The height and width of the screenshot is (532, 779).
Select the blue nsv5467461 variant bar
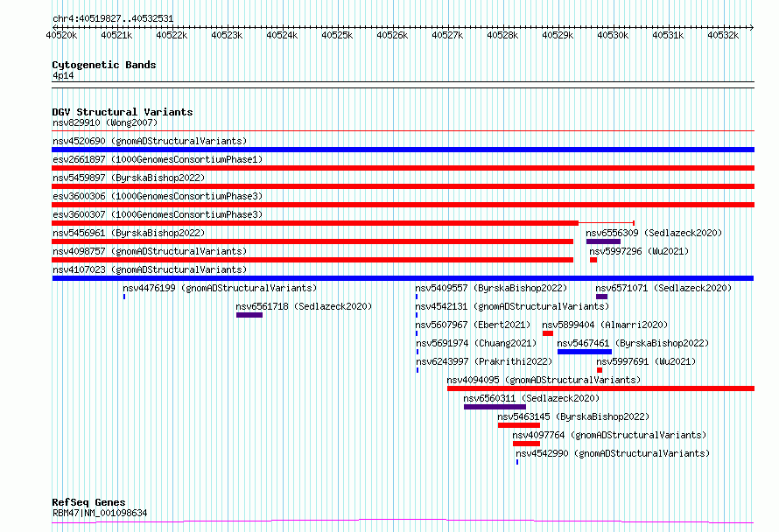click(x=585, y=352)
